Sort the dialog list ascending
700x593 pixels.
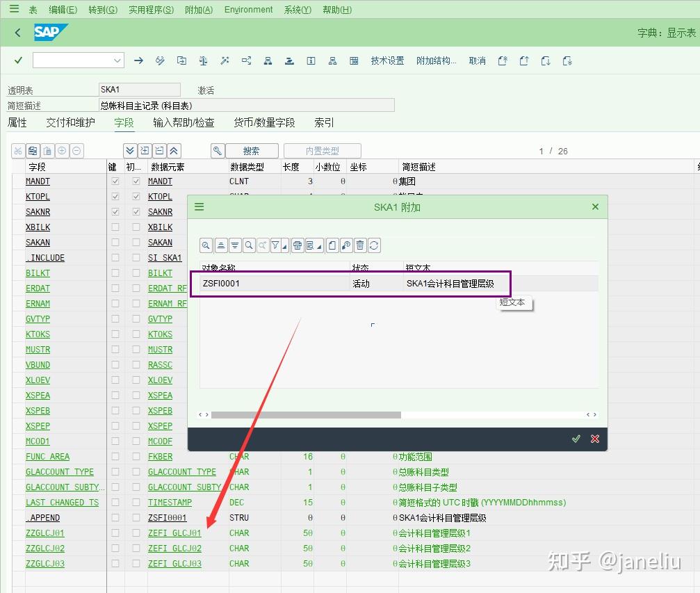[220, 245]
